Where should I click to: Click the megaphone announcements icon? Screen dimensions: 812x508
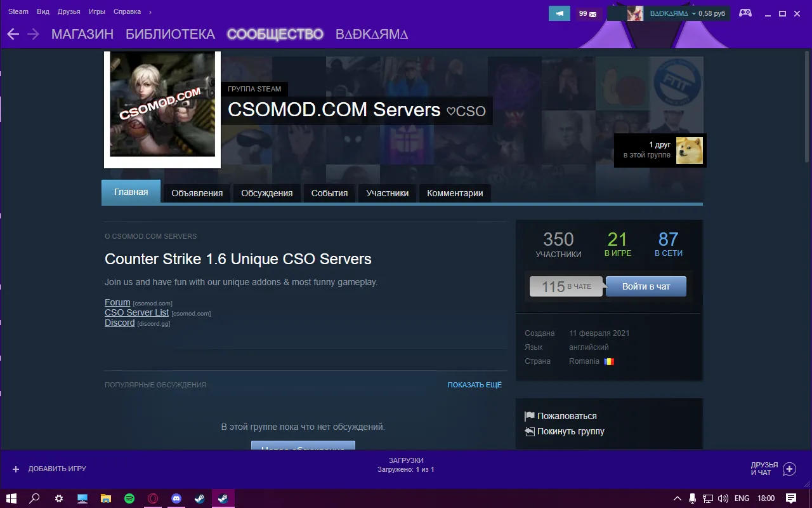pyautogui.click(x=560, y=13)
